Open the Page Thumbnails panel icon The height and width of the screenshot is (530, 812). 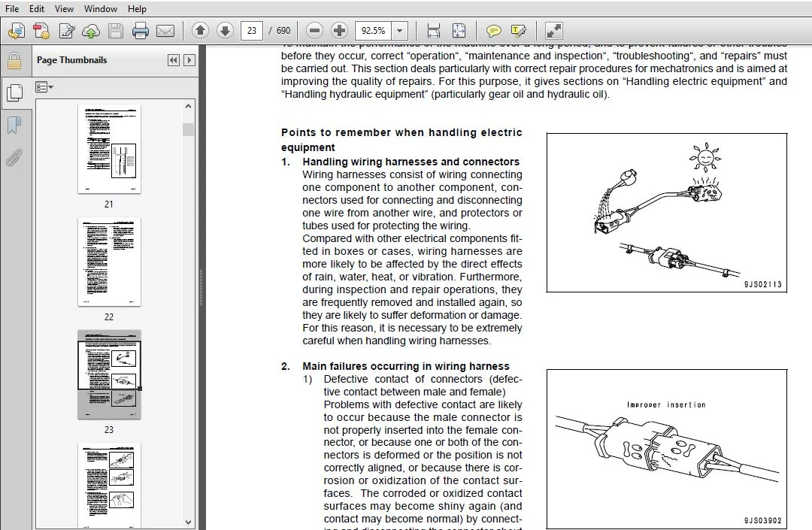[x=14, y=92]
